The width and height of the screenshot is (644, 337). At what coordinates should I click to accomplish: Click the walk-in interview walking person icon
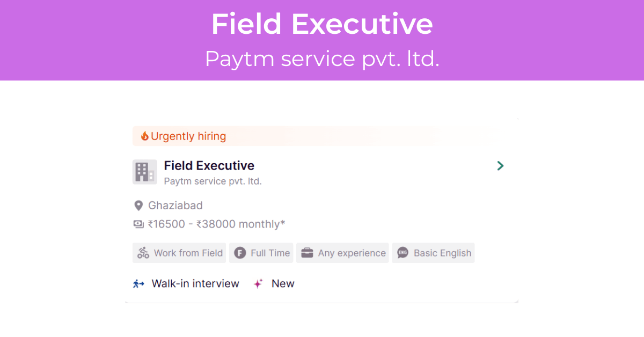pos(139,284)
